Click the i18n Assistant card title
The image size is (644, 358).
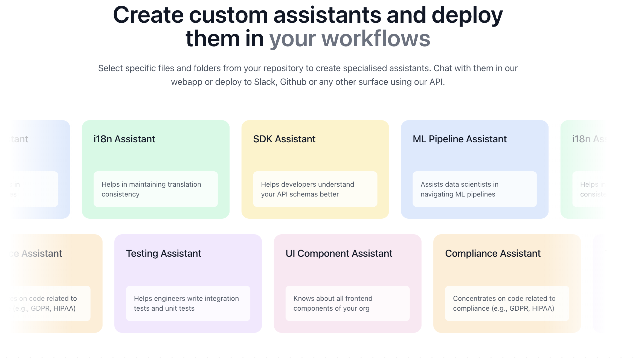coord(124,139)
